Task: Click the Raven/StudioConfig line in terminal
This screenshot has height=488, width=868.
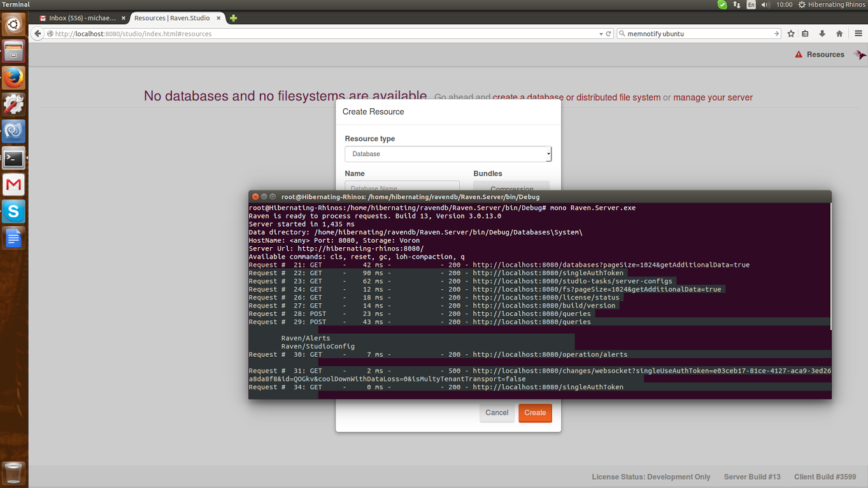Action: pos(318,347)
